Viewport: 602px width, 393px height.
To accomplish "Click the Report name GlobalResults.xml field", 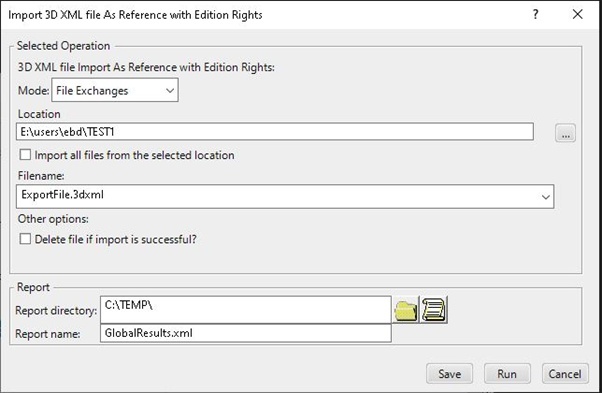I will click(246, 333).
